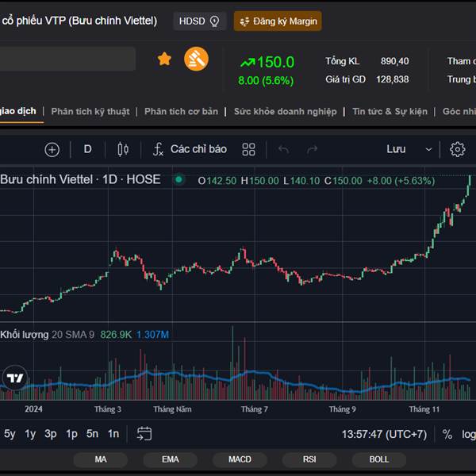Select the 1y time range
Image resolution: width=476 pixels, height=476 pixels.
(30, 434)
